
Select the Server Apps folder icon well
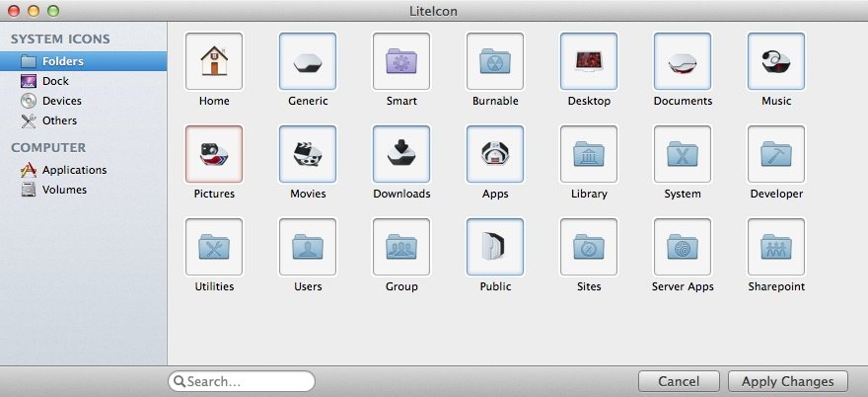683,247
